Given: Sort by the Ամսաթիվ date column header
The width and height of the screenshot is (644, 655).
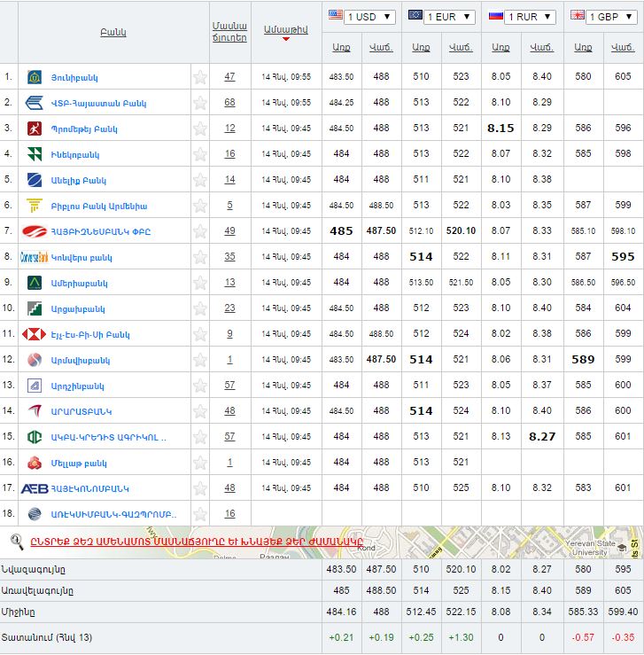Looking at the screenshot, I should [285, 29].
